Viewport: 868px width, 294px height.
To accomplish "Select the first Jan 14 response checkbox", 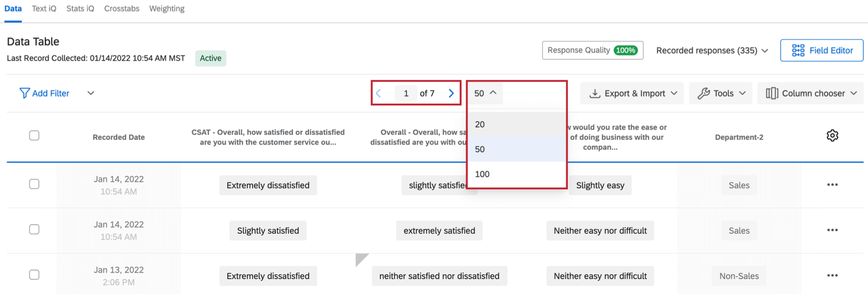I will [x=34, y=184].
